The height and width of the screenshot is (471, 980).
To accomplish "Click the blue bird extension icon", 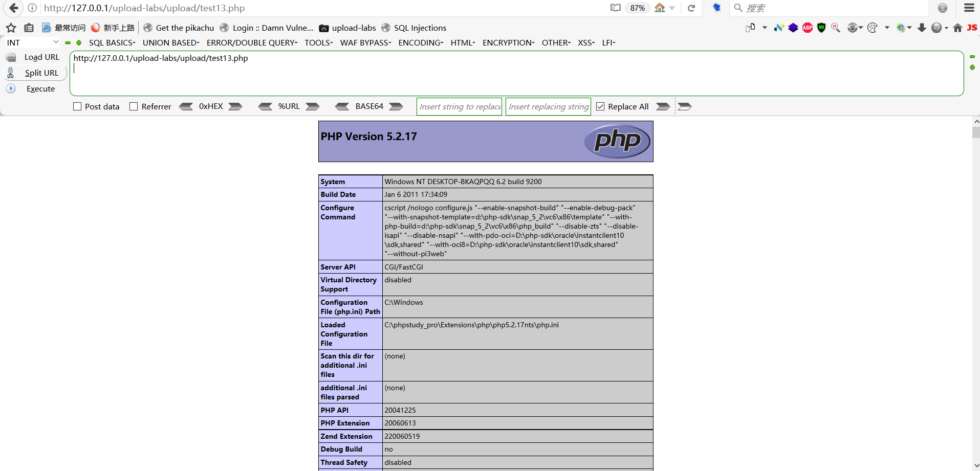I will (716, 8).
